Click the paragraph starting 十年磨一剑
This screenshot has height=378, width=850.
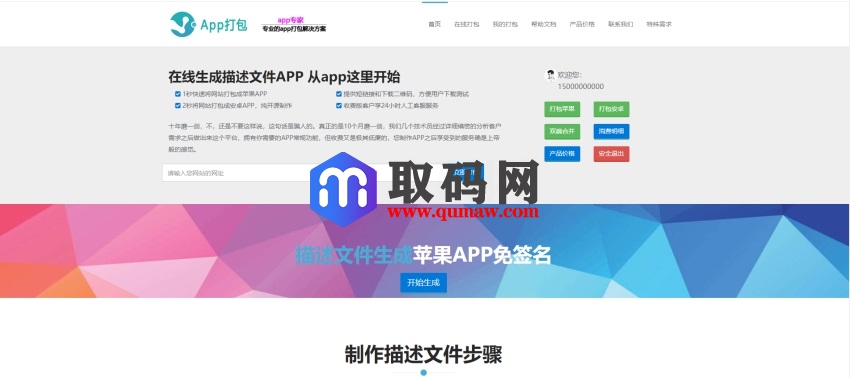pyautogui.click(x=334, y=137)
